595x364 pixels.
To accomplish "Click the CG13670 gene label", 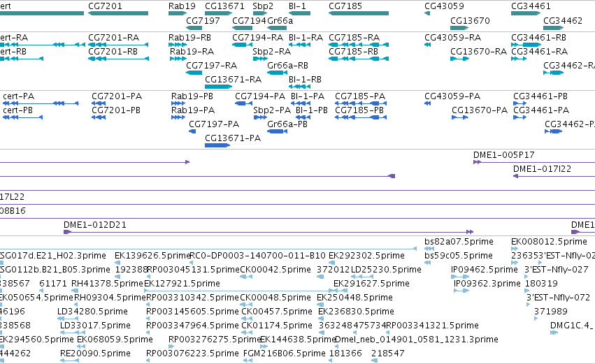I will click(x=470, y=20).
